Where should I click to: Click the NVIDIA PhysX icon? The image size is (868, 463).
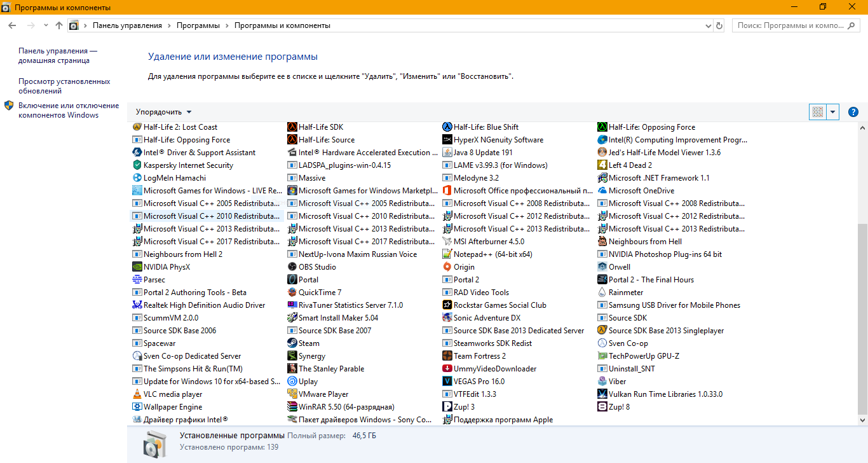[137, 267]
